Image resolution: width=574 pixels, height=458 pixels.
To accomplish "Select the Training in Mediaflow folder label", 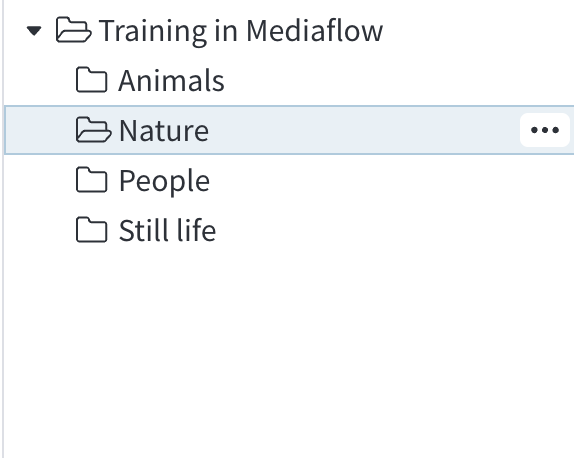I will click(241, 31).
